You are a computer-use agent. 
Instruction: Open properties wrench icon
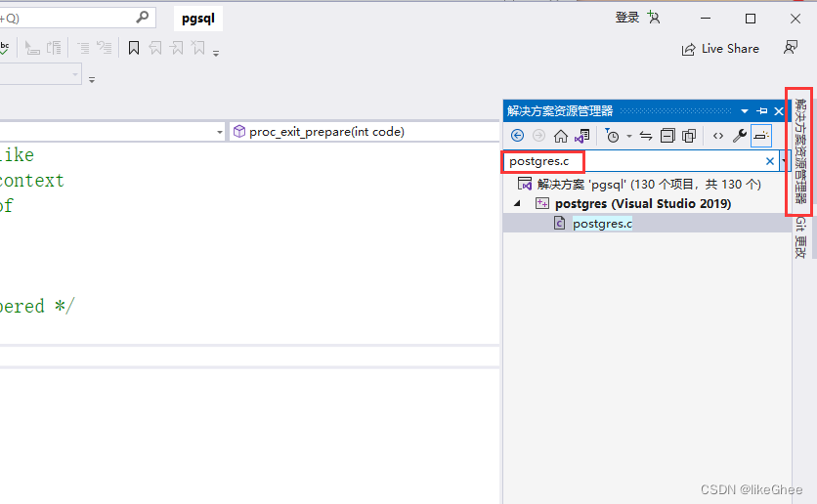740,136
